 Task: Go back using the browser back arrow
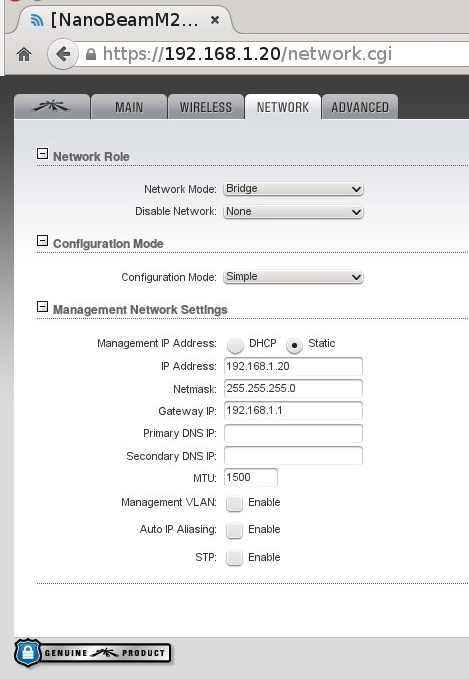[x=63, y=54]
